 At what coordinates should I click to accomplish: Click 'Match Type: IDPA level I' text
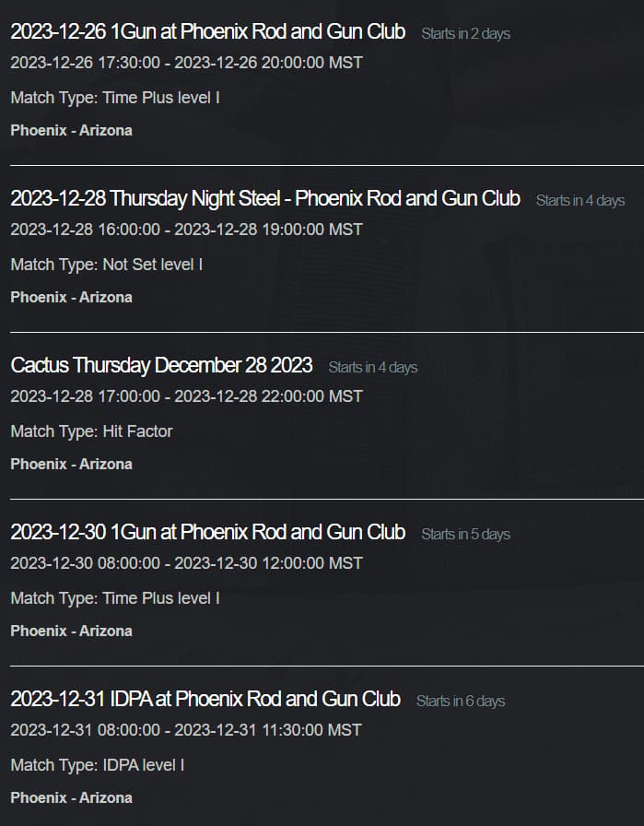pos(98,765)
